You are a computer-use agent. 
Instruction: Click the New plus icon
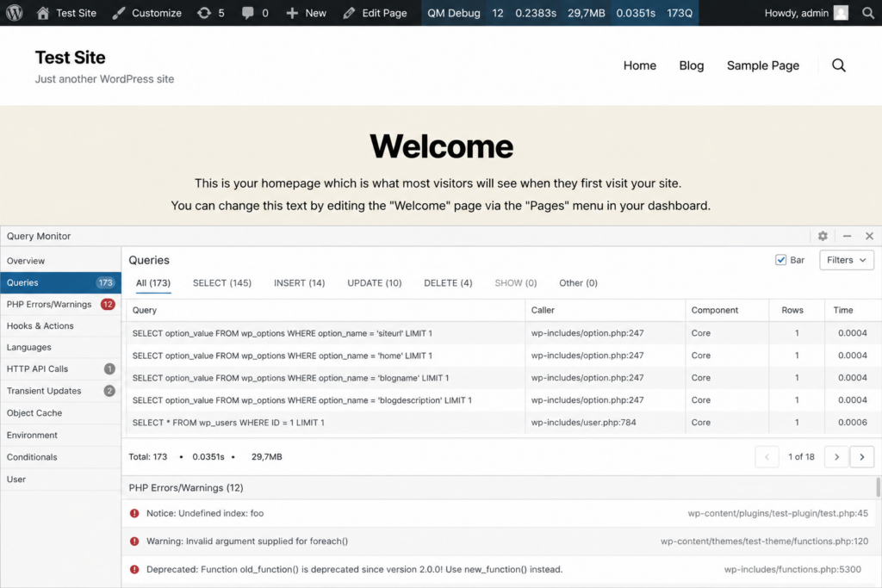tap(291, 12)
